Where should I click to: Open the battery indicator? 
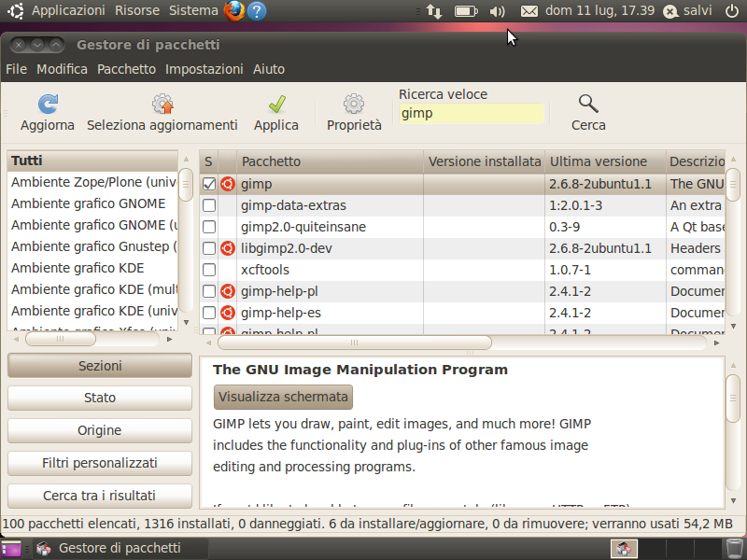(x=466, y=11)
